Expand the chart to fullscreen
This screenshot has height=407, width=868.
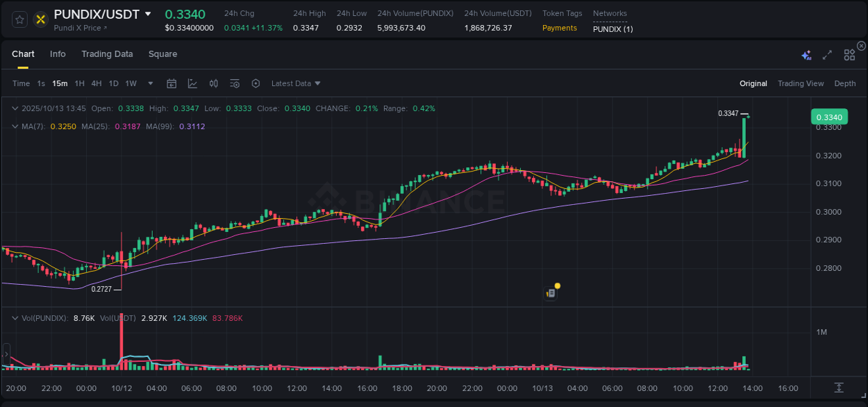(x=826, y=54)
